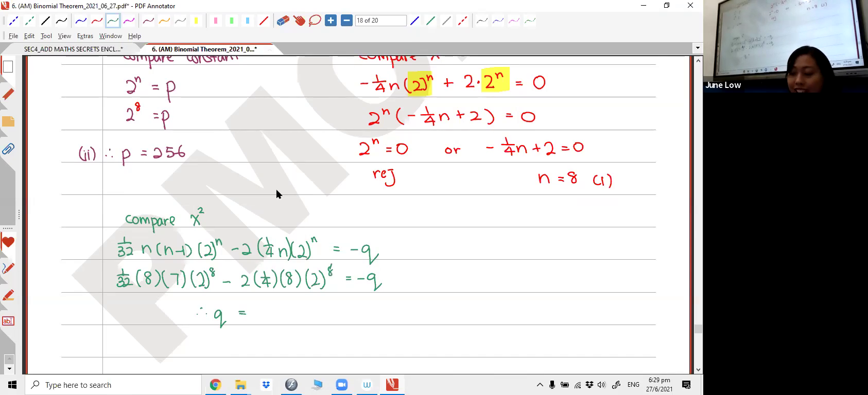Screen dimensions: 868x395
Task: Pick the yellow highlighter marker
Action: tap(196, 21)
